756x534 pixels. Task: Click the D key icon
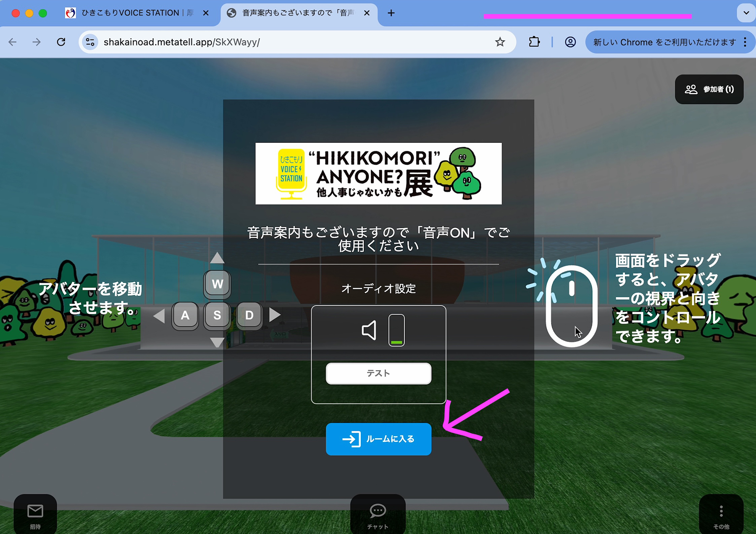tap(249, 315)
